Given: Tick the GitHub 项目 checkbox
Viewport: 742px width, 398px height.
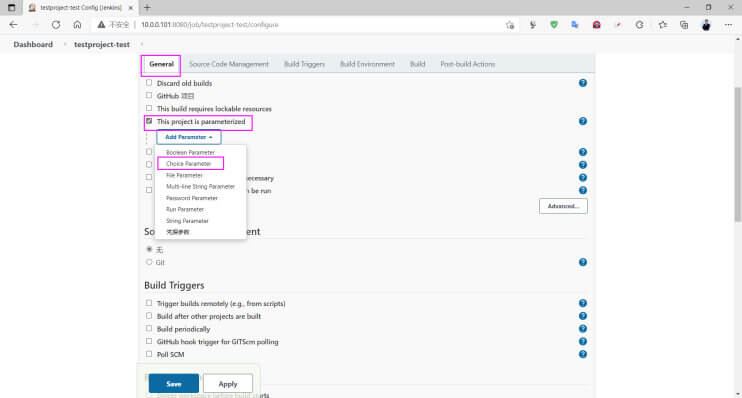Looking at the screenshot, I should click(x=149, y=95).
